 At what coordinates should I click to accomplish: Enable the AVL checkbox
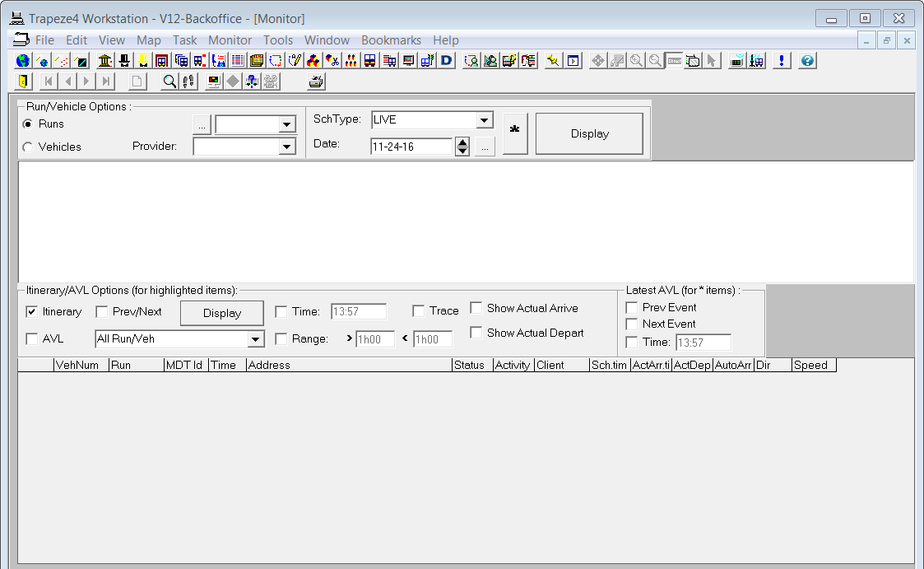(32, 338)
